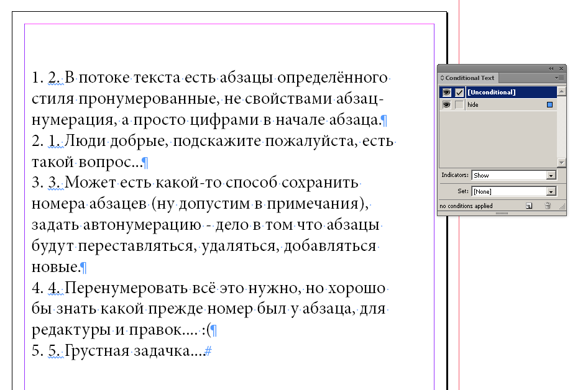Viewport: 588px width, 390px height.
Task: Click the hide condition blue color swatch
Action: coord(549,105)
